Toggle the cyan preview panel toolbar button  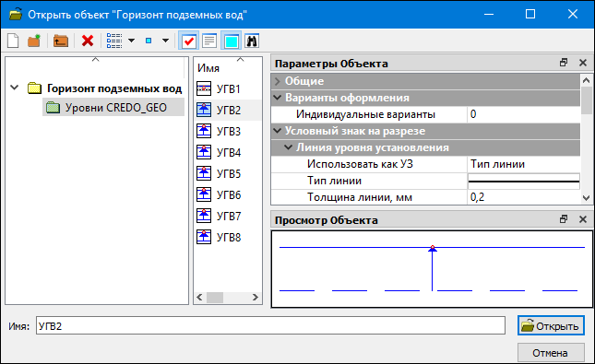click(x=232, y=41)
